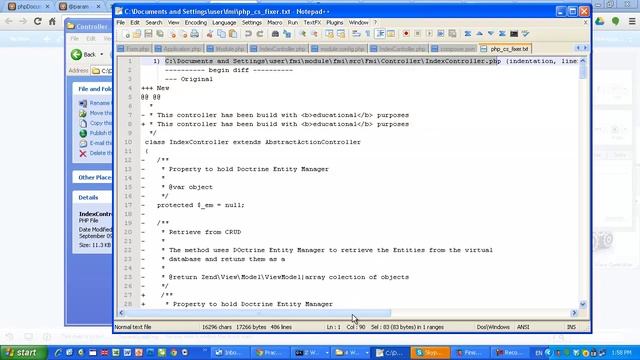The height and width of the screenshot is (360, 640).
Task: Open the File menu in Notepad++
Action: (121, 22)
